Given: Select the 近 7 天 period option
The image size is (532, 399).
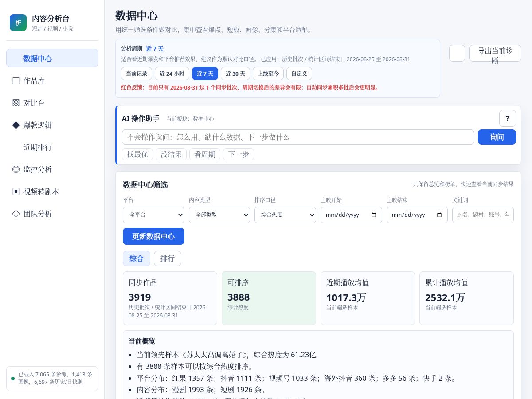Looking at the screenshot, I should click(x=205, y=74).
